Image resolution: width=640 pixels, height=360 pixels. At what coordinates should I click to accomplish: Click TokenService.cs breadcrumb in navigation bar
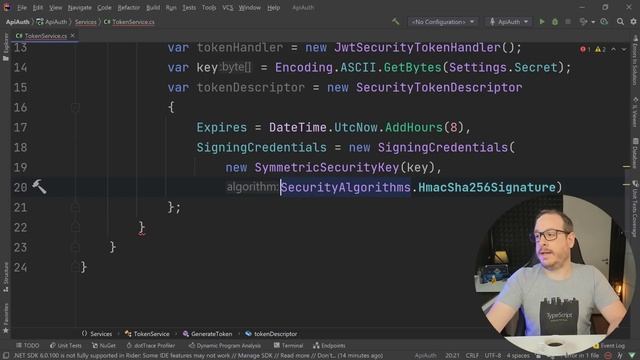point(129,22)
